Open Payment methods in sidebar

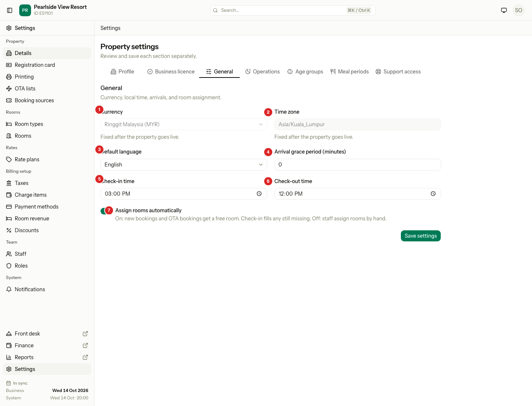pyautogui.click(x=47, y=207)
